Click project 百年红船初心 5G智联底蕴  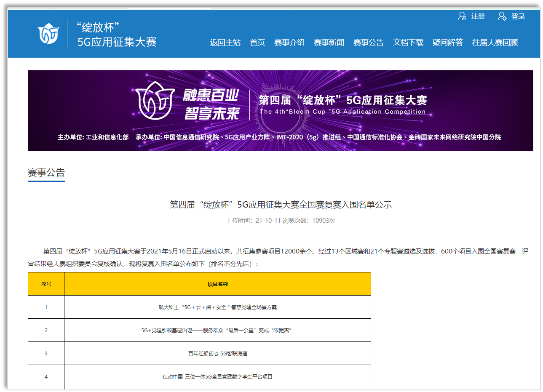(218, 354)
